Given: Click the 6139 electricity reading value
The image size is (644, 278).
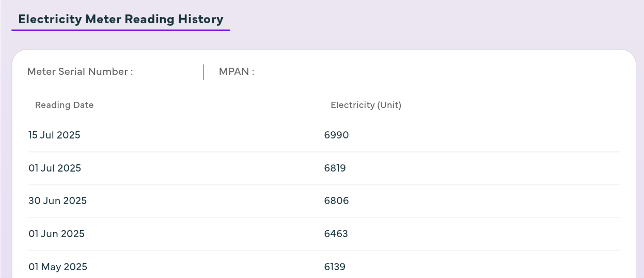Looking at the screenshot, I should point(335,267).
